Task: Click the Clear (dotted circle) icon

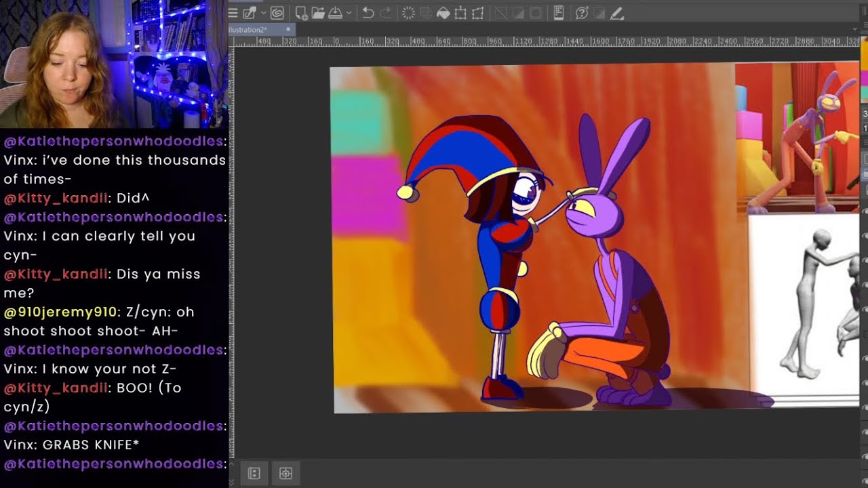Action: tap(408, 13)
